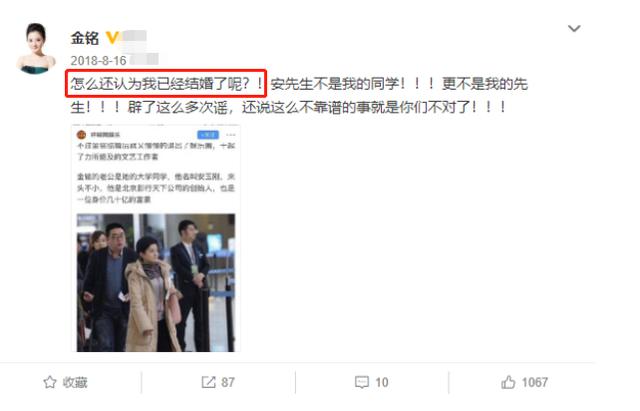The height and width of the screenshot is (411, 640).
Task: Click the small round avatar in attached image
Action: click(x=82, y=135)
